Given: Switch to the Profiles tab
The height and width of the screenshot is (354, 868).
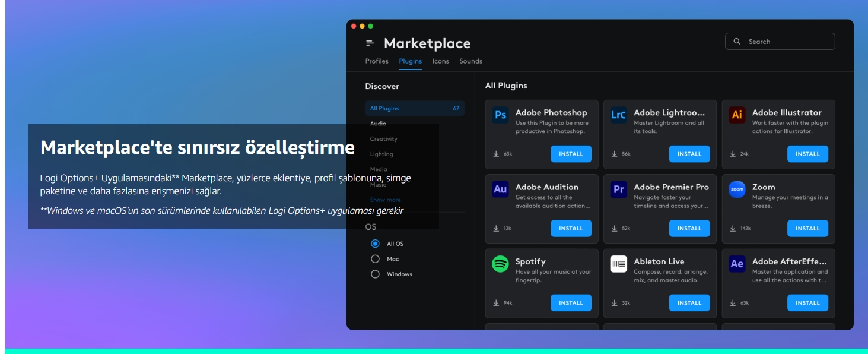Looking at the screenshot, I should [x=377, y=61].
